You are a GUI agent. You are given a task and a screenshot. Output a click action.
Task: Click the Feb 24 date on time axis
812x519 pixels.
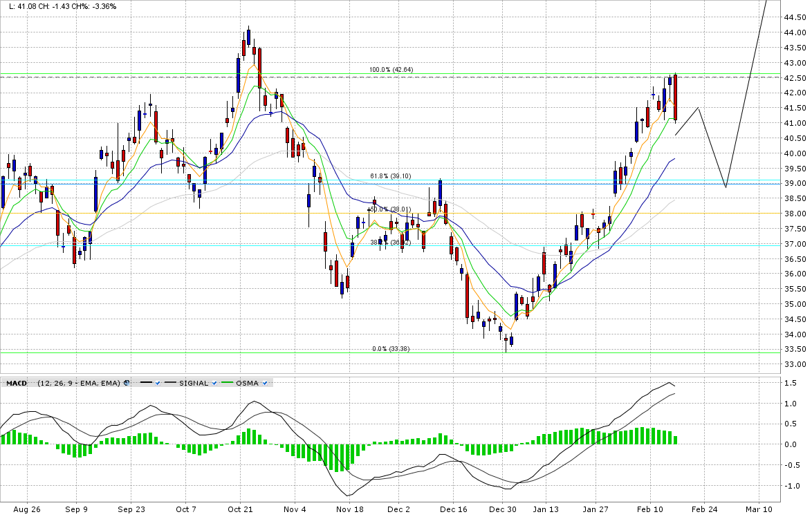pyautogui.click(x=705, y=509)
